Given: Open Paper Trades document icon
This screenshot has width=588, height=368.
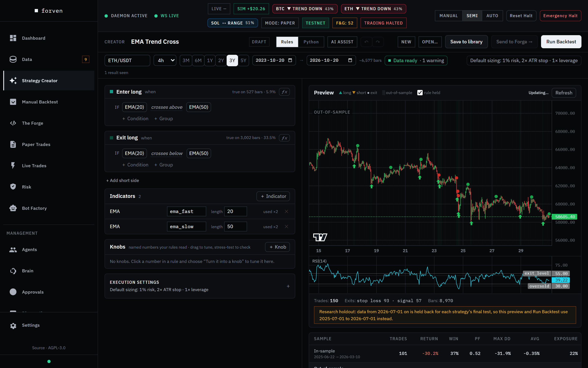Looking at the screenshot, I should click(13, 144).
